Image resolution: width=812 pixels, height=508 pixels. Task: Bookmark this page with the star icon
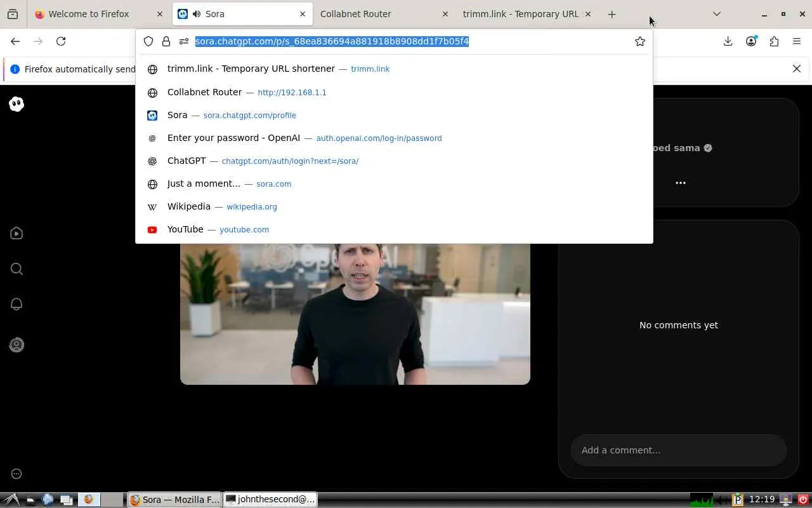[640, 41]
